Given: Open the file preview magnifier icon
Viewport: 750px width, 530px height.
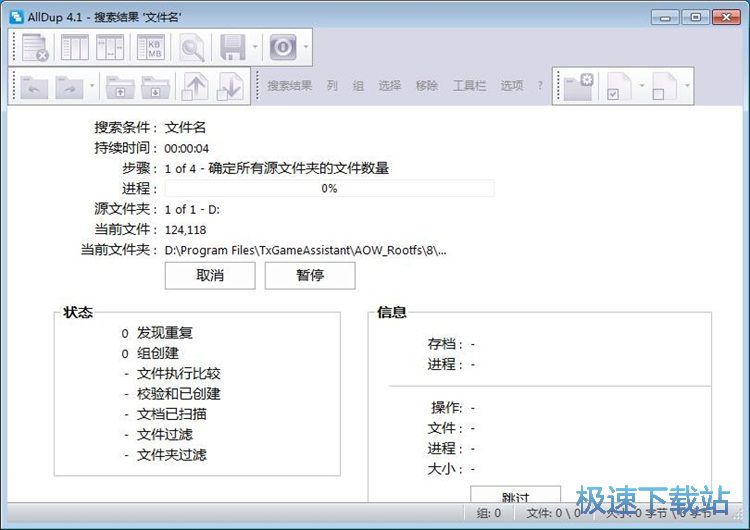Looking at the screenshot, I should point(192,47).
